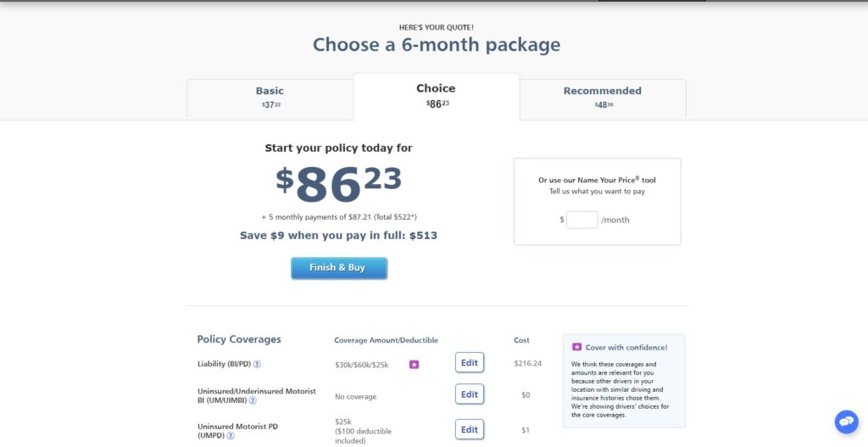Screen dimensions: 868x447
Task: Click the large $86.23 price figure
Action: pyautogui.click(x=338, y=183)
